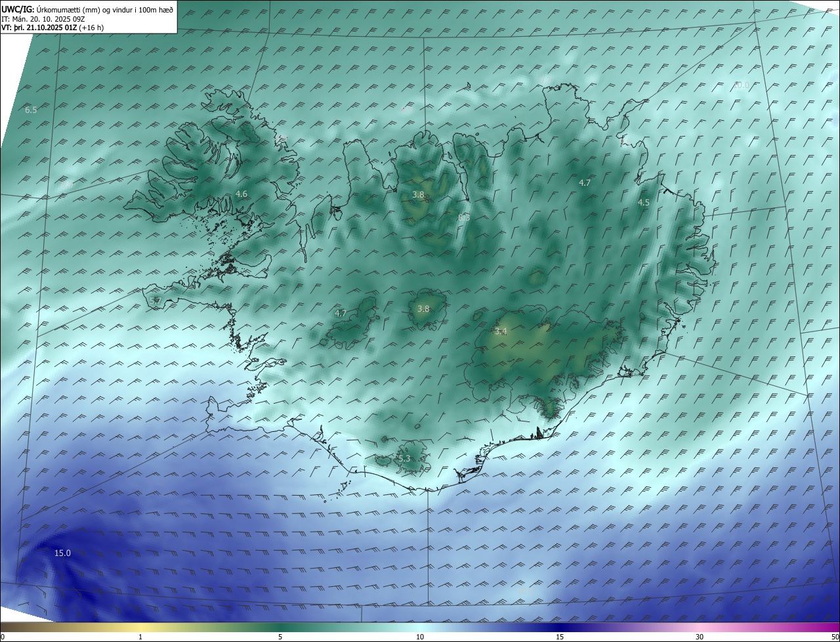840x642 pixels.
Task: Click the 6.5 value over the northwest sea
Action: click(x=31, y=110)
